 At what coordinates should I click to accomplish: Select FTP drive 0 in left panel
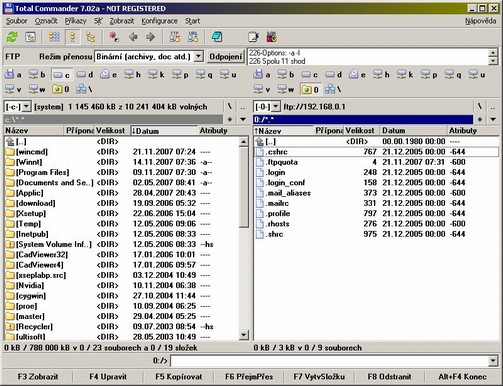pos(61,89)
